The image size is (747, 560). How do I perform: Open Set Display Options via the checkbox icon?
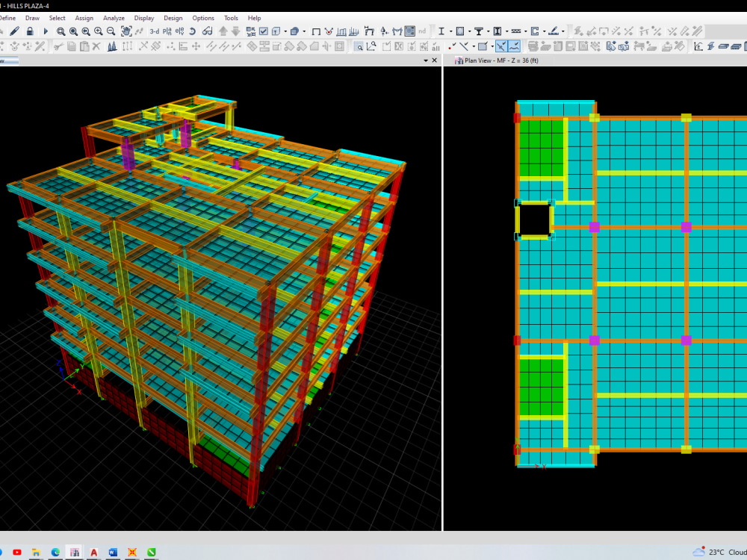point(264,31)
